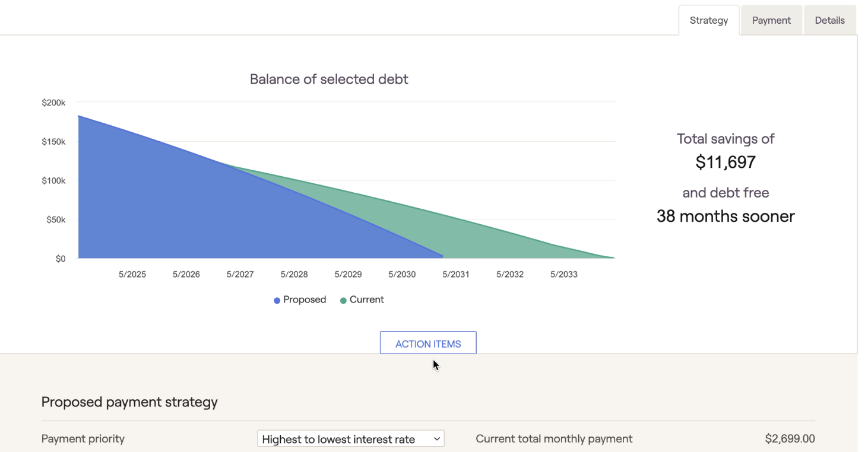The width and height of the screenshot is (868, 452).
Task: Toggle the Proposed series legend label
Action: 305,300
